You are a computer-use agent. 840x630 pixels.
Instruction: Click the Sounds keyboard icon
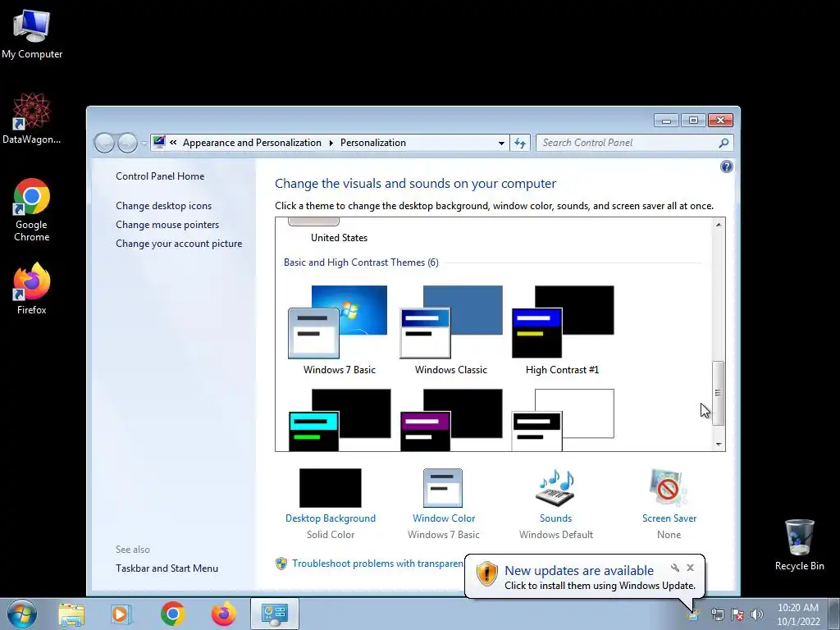point(555,487)
